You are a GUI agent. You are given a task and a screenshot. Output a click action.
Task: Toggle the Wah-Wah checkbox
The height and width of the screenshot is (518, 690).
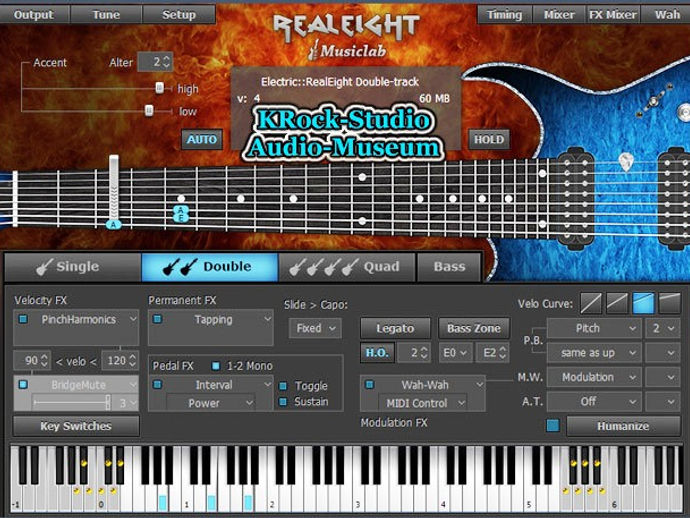tap(370, 385)
